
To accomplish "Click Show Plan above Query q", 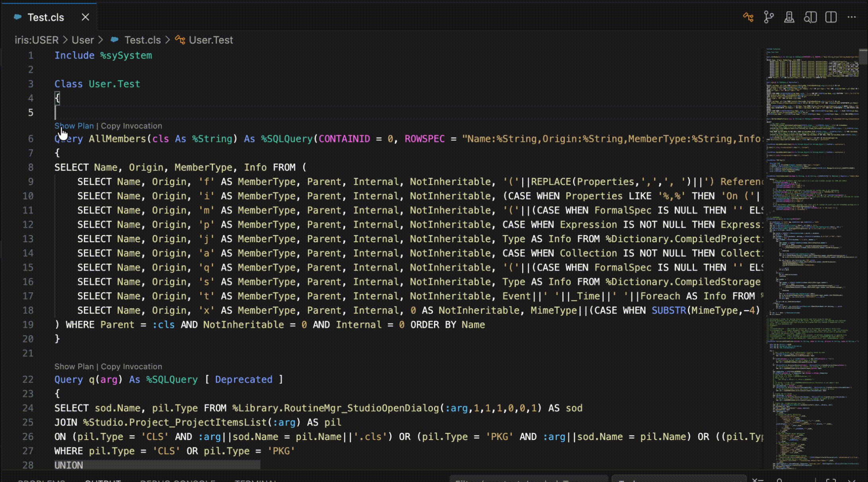I will point(74,366).
